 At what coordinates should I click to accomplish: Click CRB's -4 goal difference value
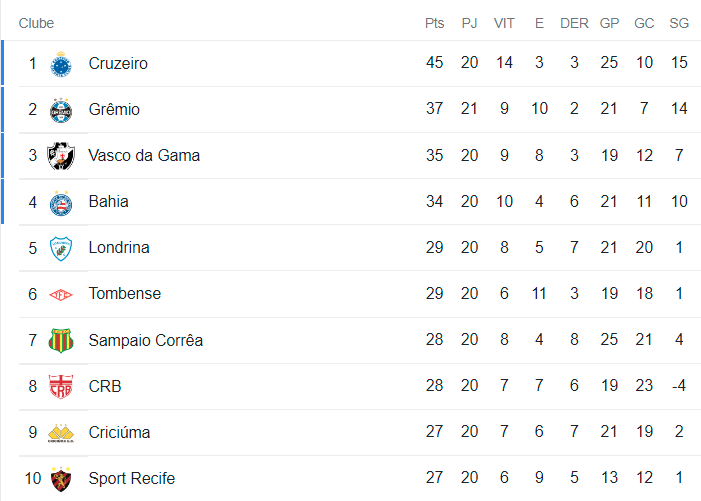679,386
